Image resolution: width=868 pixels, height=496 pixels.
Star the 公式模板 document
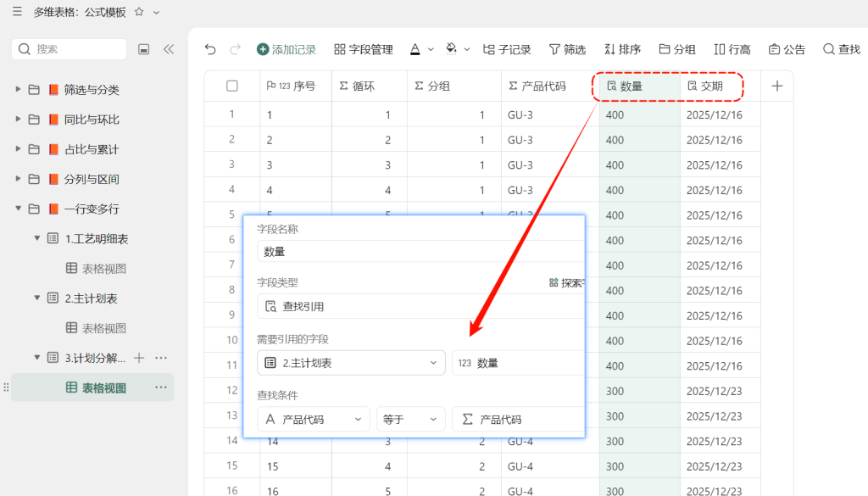[x=140, y=12]
